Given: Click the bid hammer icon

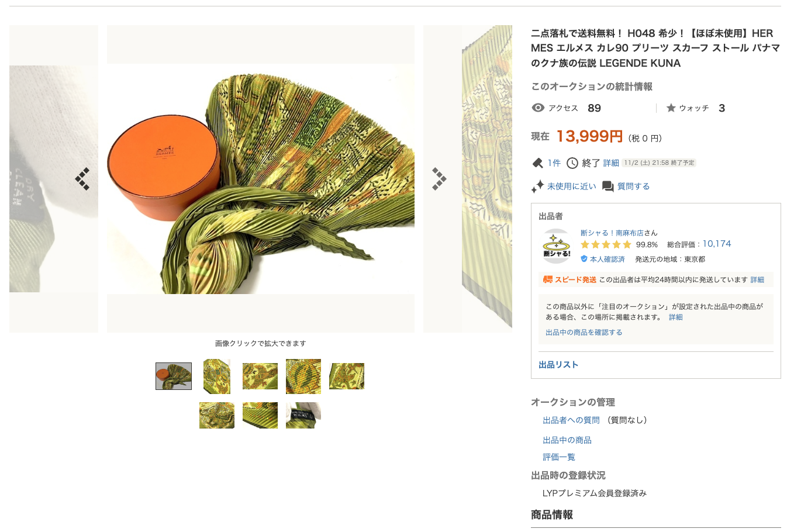Looking at the screenshot, I should click(537, 163).
